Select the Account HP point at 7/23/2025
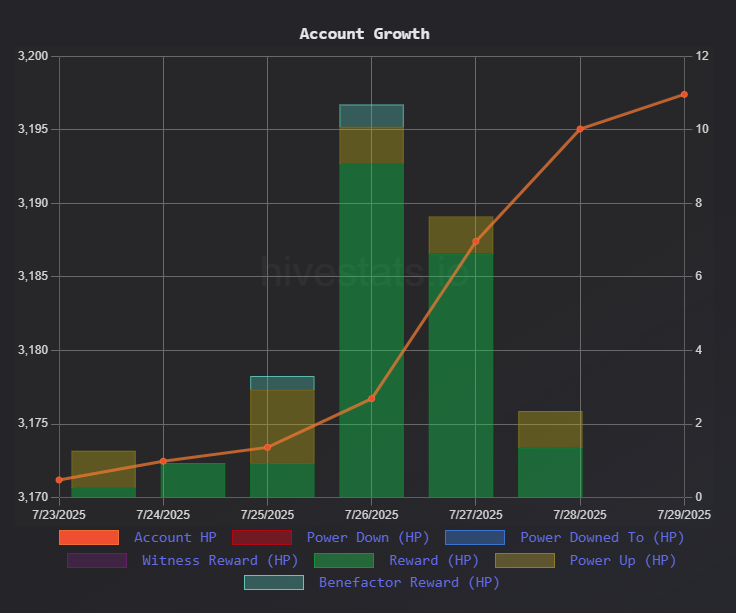Viewport: 736px width, 613px height. point(59,480)
